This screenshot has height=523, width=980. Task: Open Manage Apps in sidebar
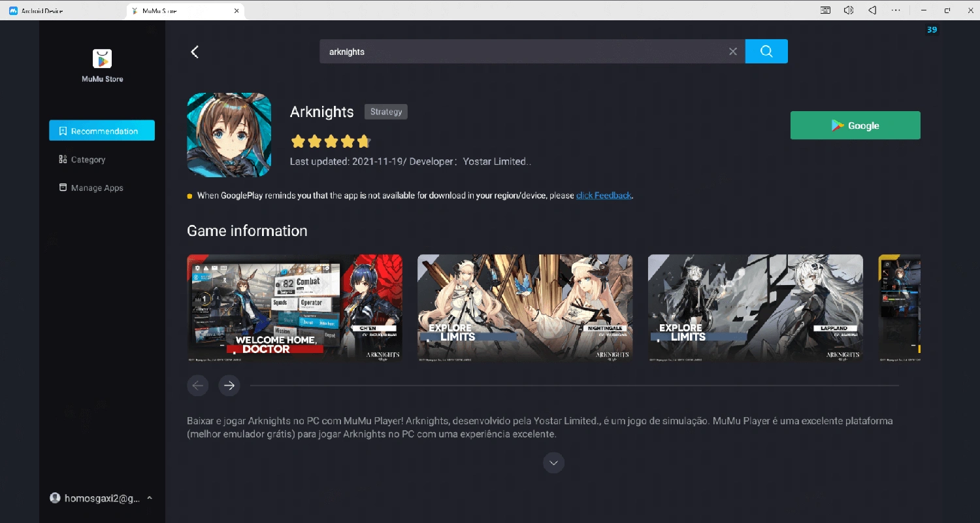(x=97, y=188)
